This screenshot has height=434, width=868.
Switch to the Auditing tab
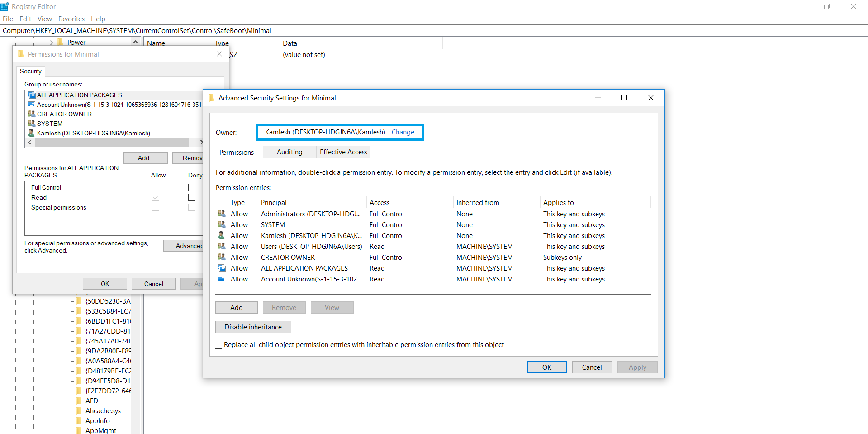pos(289,152)
